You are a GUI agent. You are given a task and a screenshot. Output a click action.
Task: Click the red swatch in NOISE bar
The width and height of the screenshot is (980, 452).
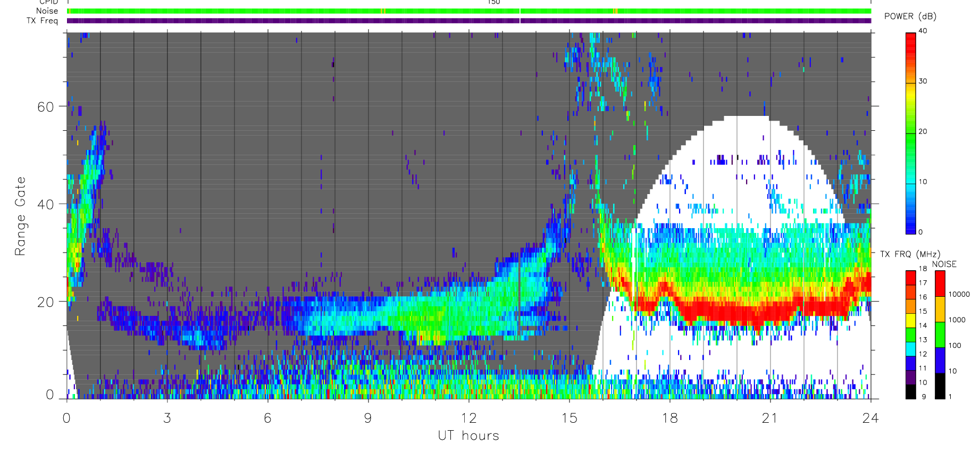(x=940, y=284)
